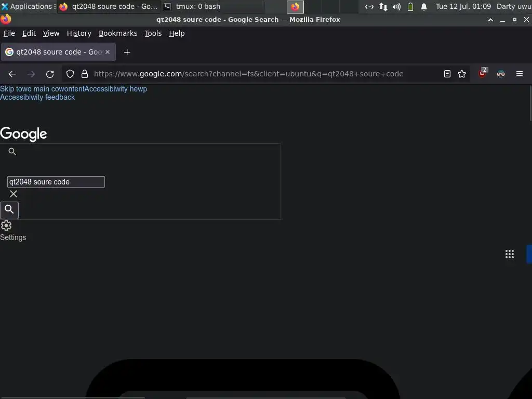Click the up-down arrows network transfer tray icon

[x=383, y=6]
